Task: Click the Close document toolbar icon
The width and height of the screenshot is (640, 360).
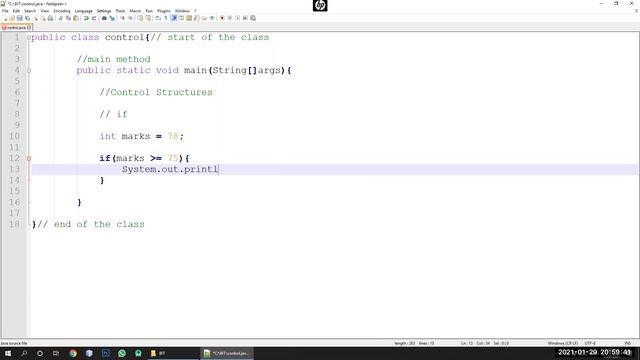Action: [x=35, y=18]
